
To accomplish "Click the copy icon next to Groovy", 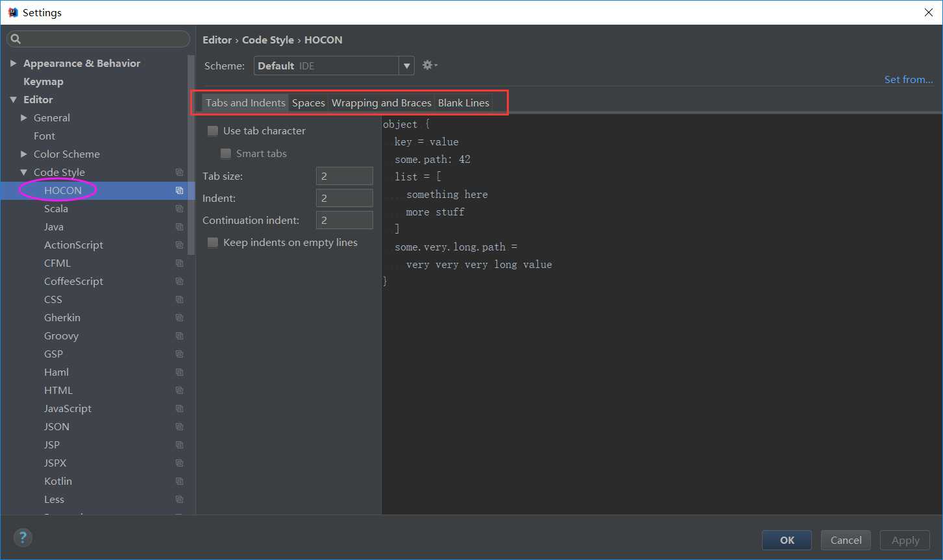I will (x=180, y=335).
